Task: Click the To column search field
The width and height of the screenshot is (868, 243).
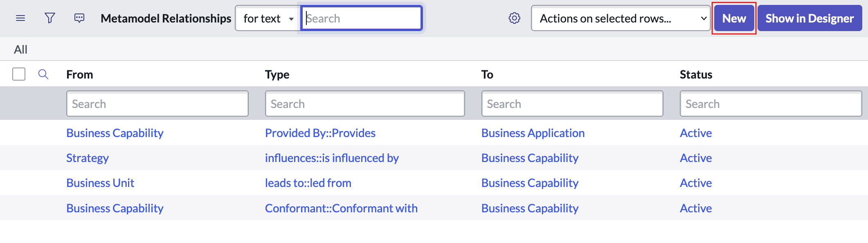Action: pyautogui.click(x=572, y=104)
